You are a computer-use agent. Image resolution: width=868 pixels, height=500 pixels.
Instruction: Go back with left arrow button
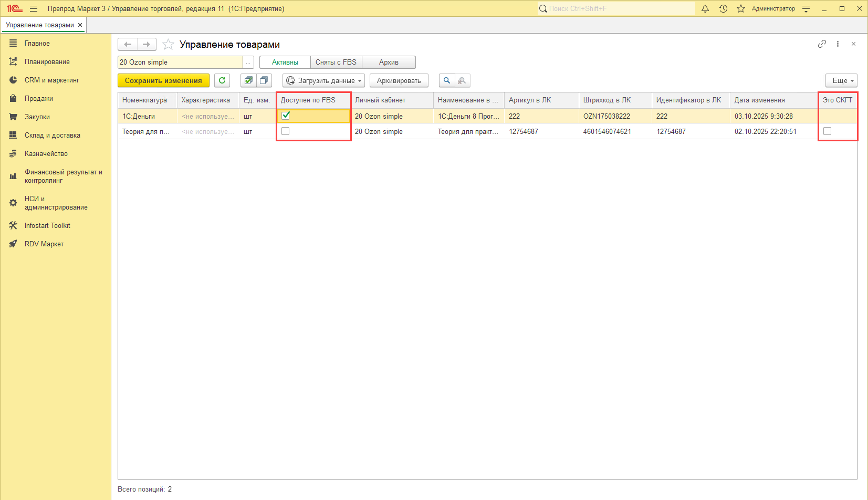coord(128,45)
